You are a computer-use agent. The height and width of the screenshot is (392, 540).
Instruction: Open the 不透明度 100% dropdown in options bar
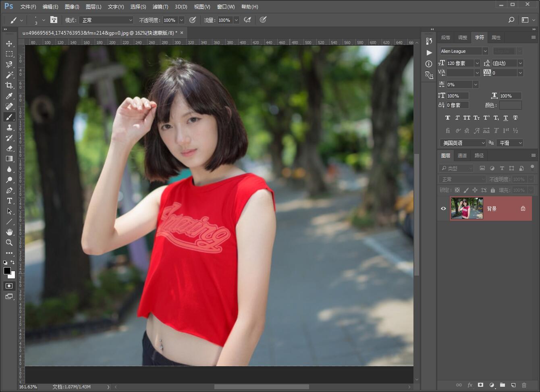[x=181, y=20]
